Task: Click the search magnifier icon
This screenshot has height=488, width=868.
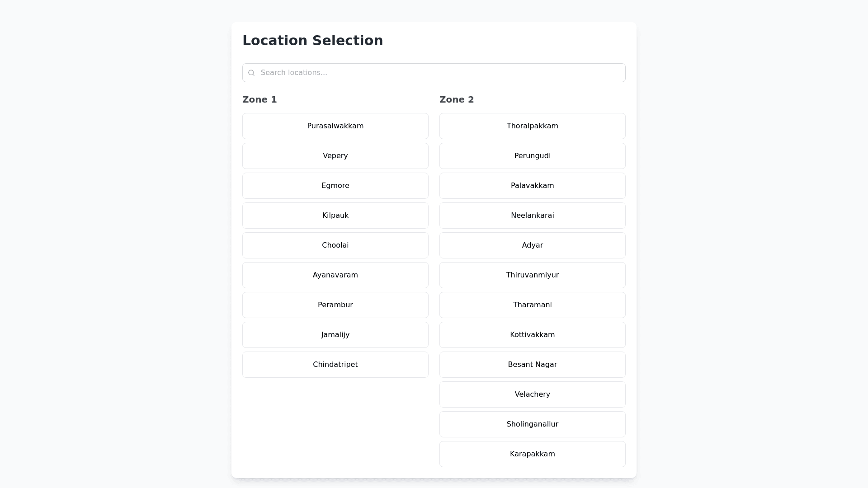Action: [x=251, y=73]
